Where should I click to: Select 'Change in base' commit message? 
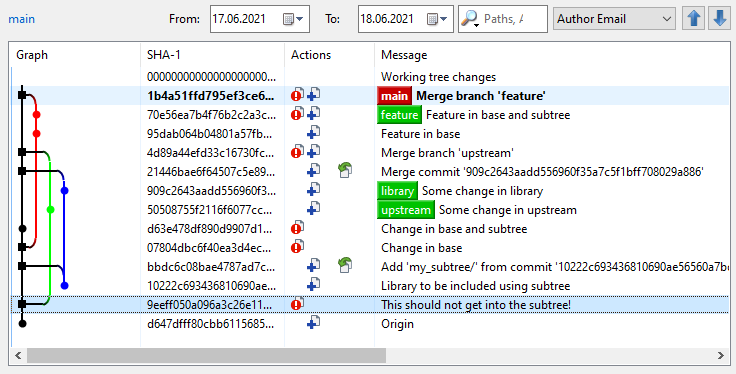pos(422,248)
